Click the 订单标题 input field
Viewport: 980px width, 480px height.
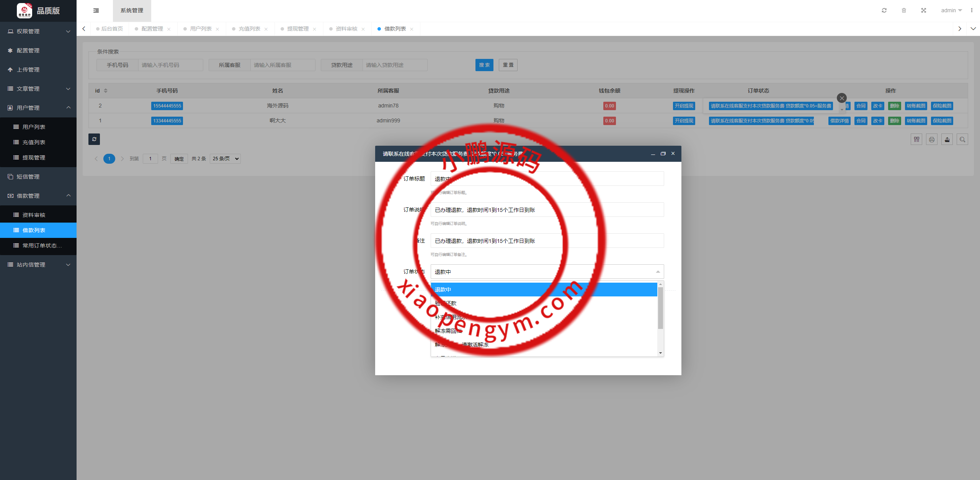547,179
